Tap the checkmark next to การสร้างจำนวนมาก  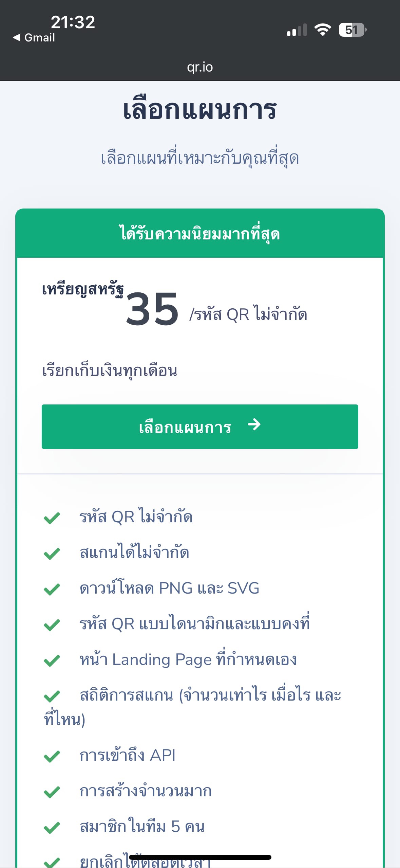[x=52, y=792]
